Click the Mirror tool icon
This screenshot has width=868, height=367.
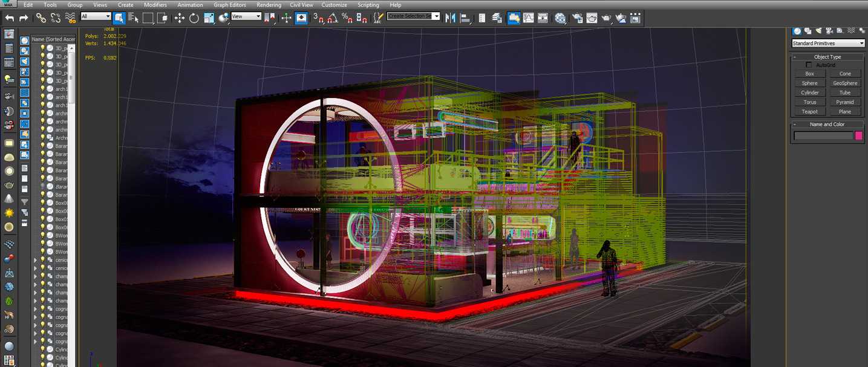(x=450, y=18)
